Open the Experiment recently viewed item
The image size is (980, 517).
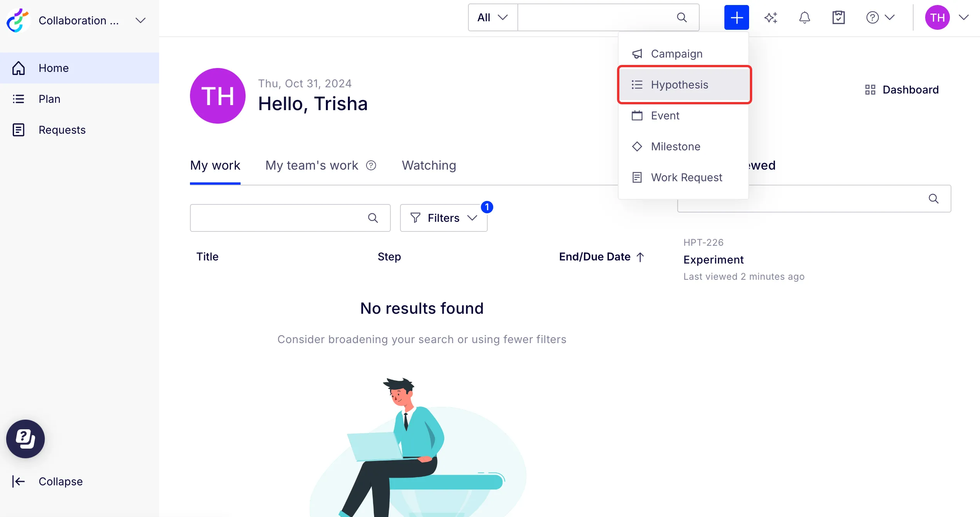(714, 260)
